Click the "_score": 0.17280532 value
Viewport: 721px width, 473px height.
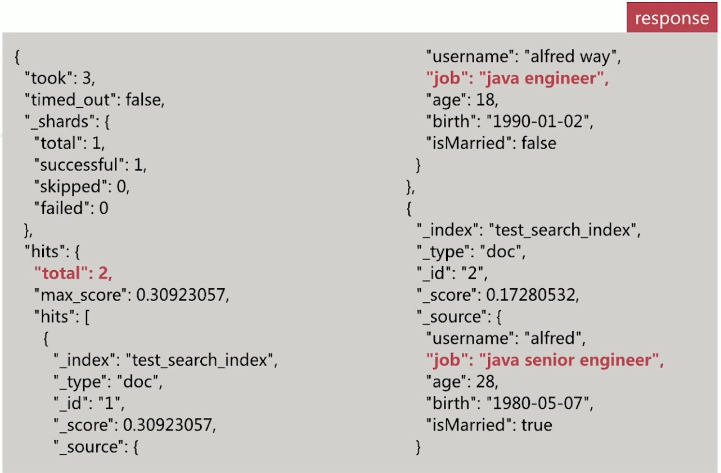click(498, 295)
